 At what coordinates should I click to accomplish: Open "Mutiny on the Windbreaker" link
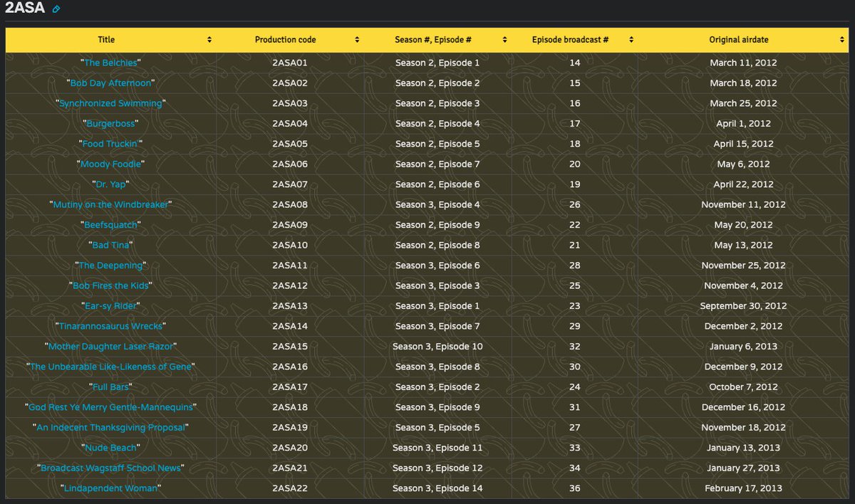pyautogui.click(x=110, y=205)
